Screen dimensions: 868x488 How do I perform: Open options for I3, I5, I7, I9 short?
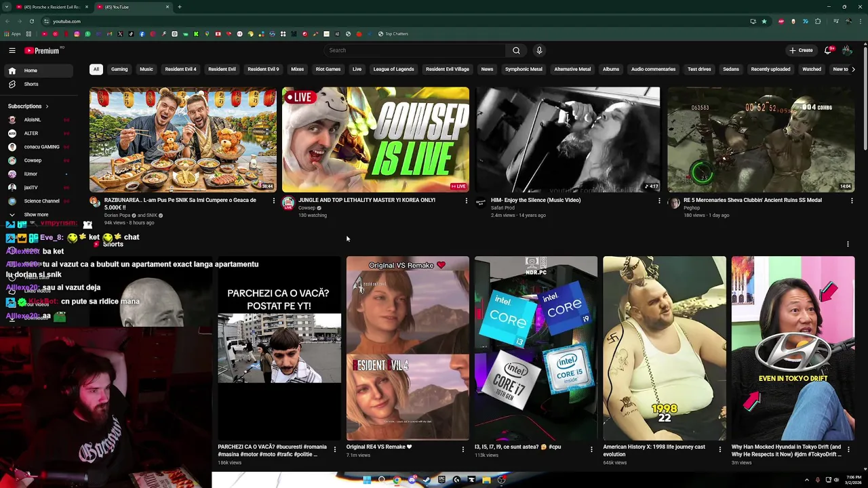point(591,449)
